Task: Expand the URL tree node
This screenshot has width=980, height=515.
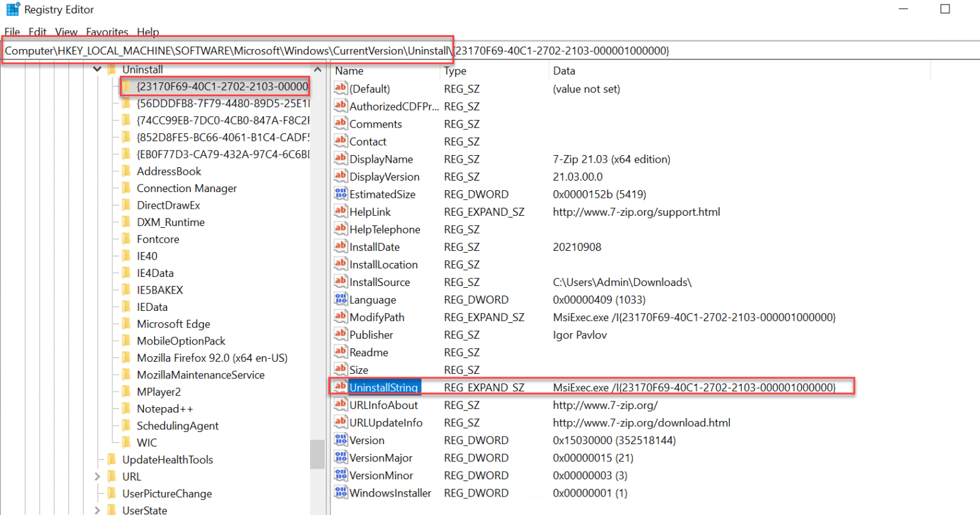Action: tap(96, 476)
